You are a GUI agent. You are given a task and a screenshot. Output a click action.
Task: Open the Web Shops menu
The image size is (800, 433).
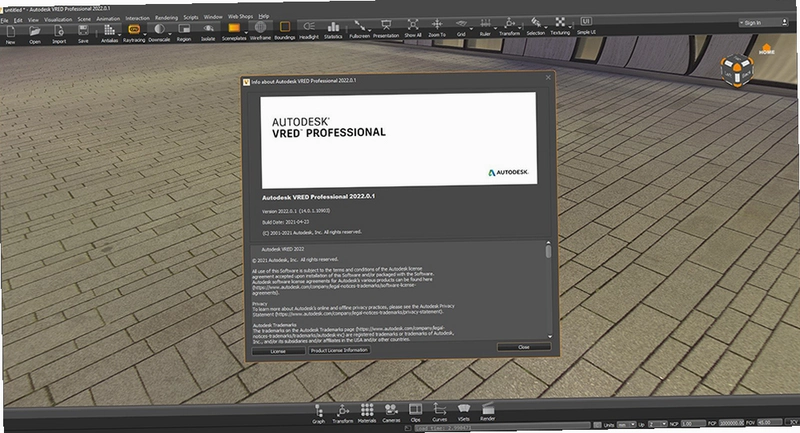pyautogui.click(x=240, y=16)
